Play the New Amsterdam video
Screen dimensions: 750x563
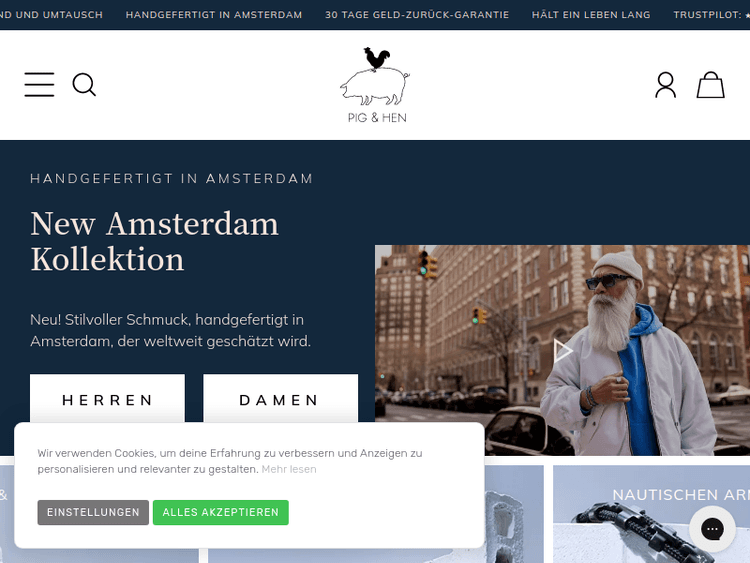pos(563,351)
